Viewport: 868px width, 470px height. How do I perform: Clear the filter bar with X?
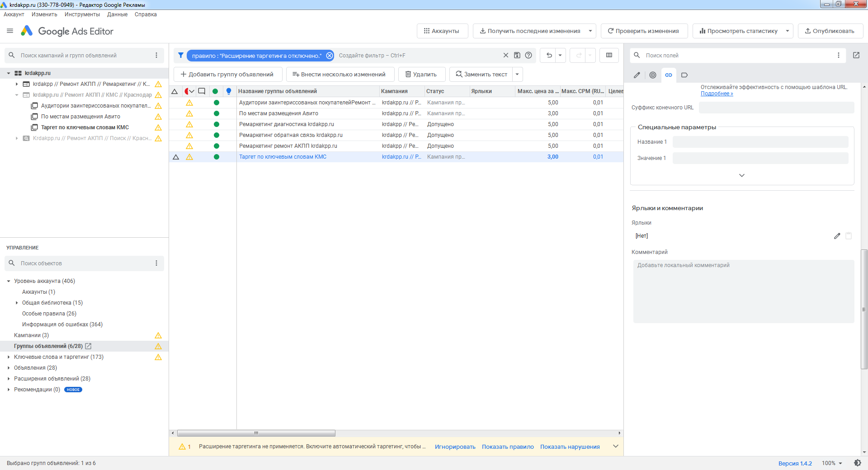point(506,55)
